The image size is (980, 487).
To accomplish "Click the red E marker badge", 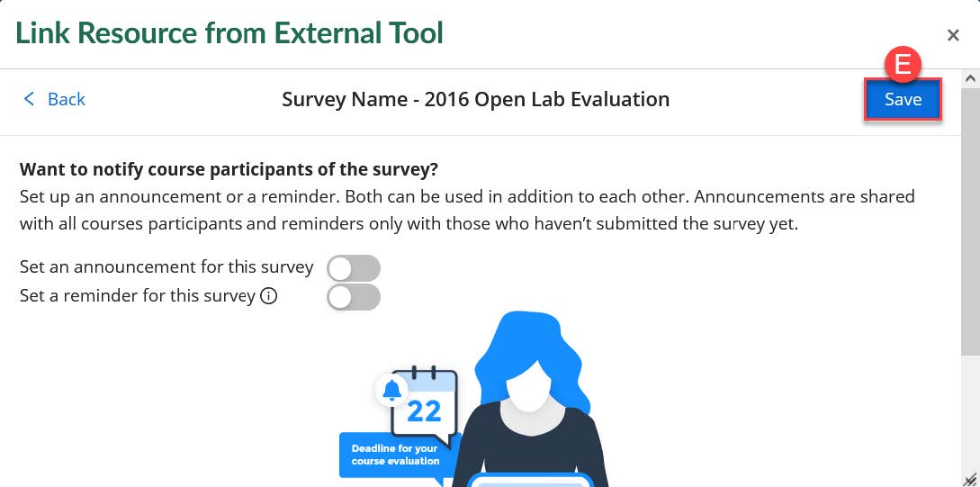I will click(902, 65).
